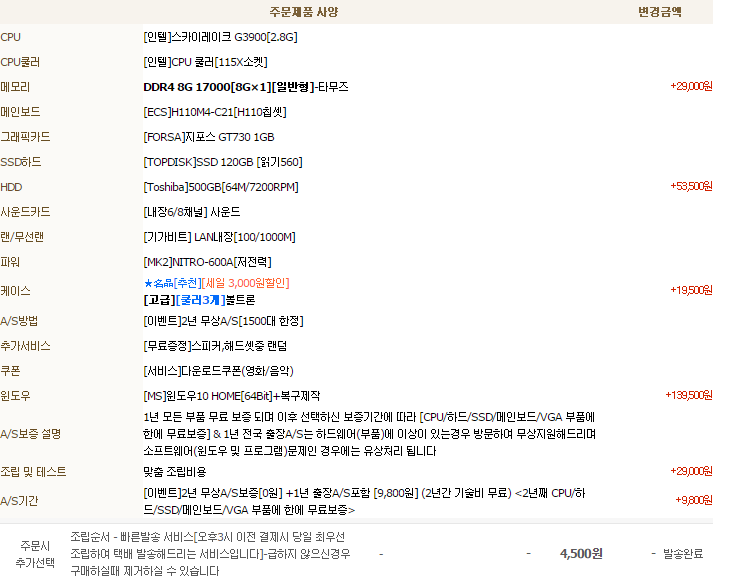Click '[무료증정]스피커,해드셋중 랜덤' text
The height and width of the screenshot is (581, 729).
(215, 346)
